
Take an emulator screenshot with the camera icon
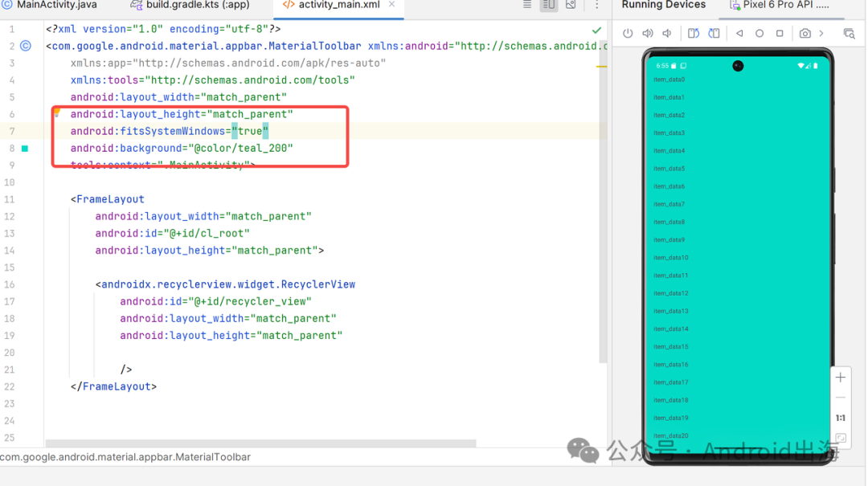[805, 33]
